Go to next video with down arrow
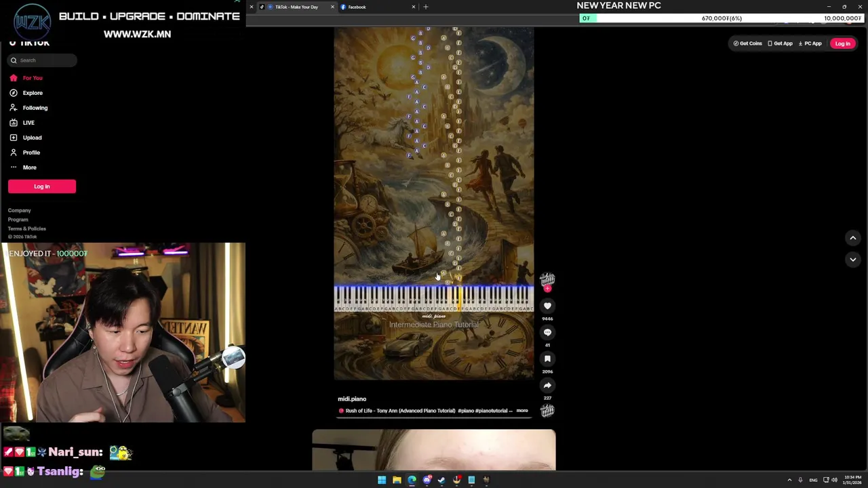The width and height of the screenshot is (868, 488). click(853, 260)
